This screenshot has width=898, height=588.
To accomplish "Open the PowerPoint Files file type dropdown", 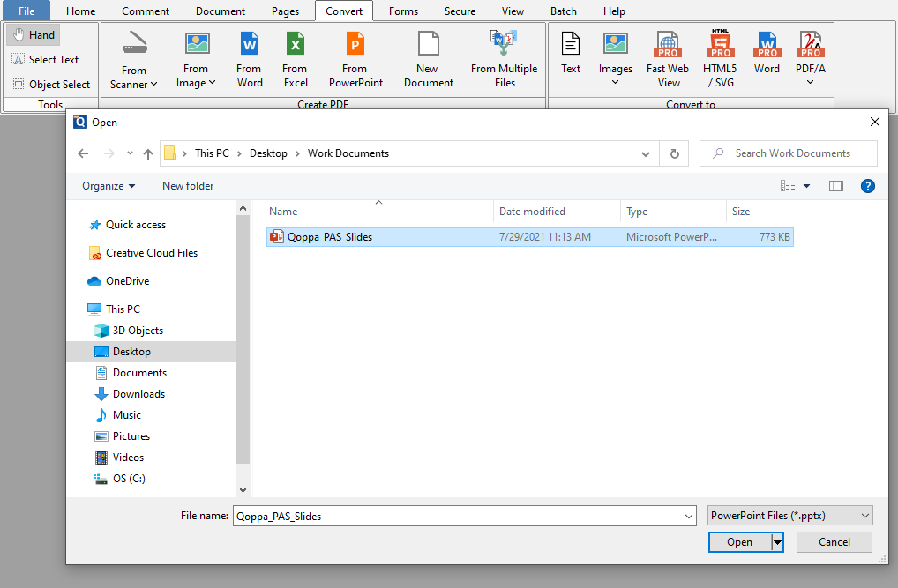I will click(789, 515).
